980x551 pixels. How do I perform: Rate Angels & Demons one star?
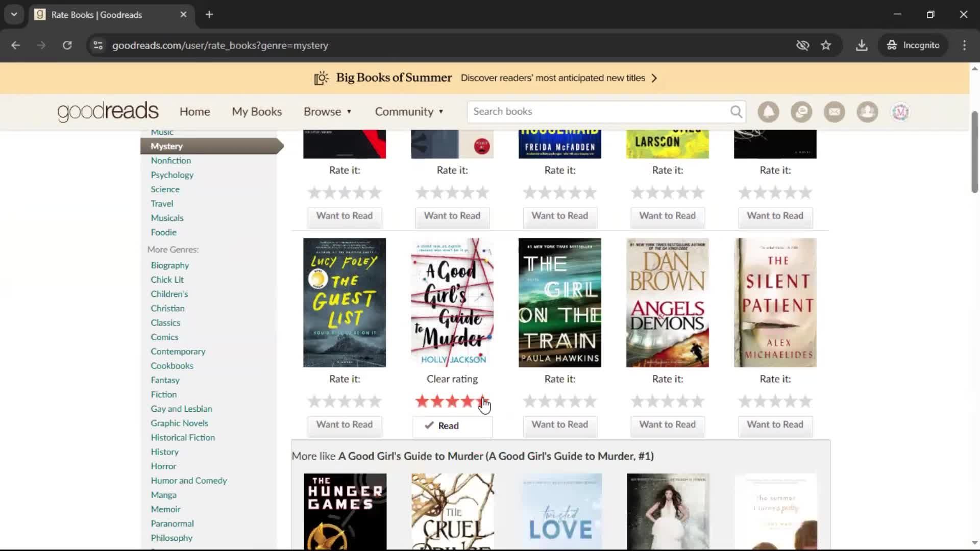pos(638,402)
